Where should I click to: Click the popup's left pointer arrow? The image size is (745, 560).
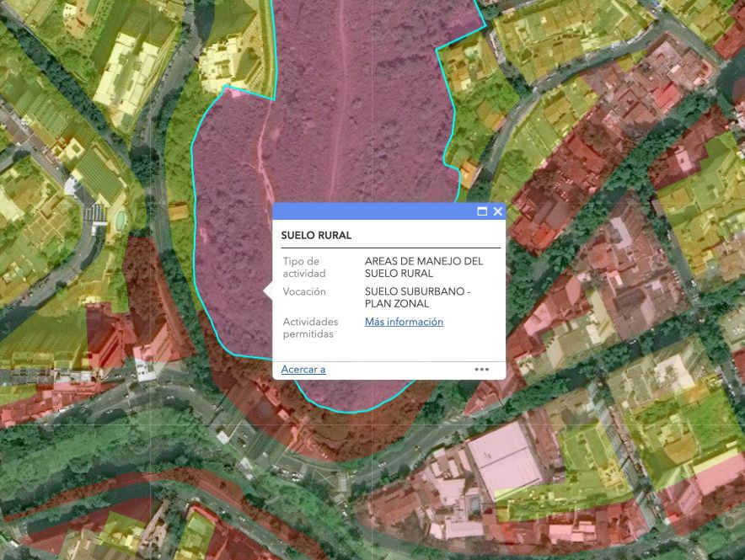pos(268,291)
